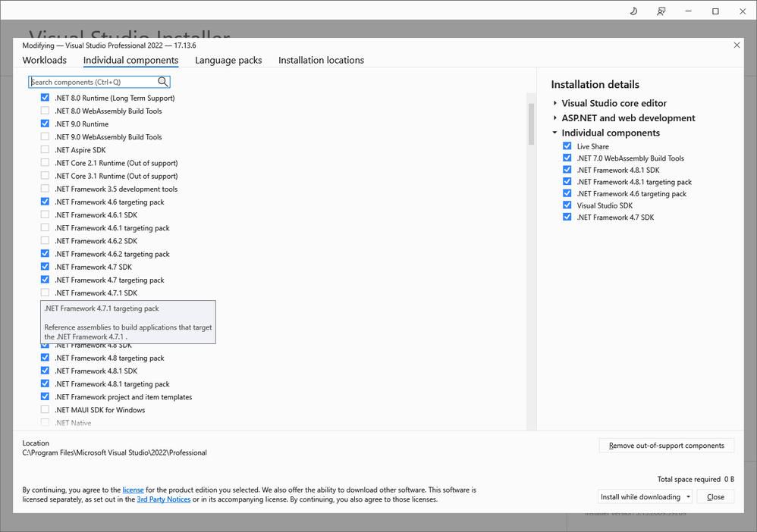The image size is (757, 532).
Task: Enable .NET 9.0 WebAssembly Build Tools
Action: 45,137
